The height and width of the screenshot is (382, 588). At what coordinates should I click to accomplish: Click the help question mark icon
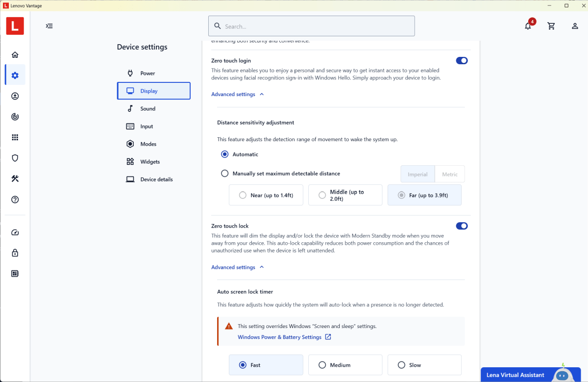click(15, 200)
